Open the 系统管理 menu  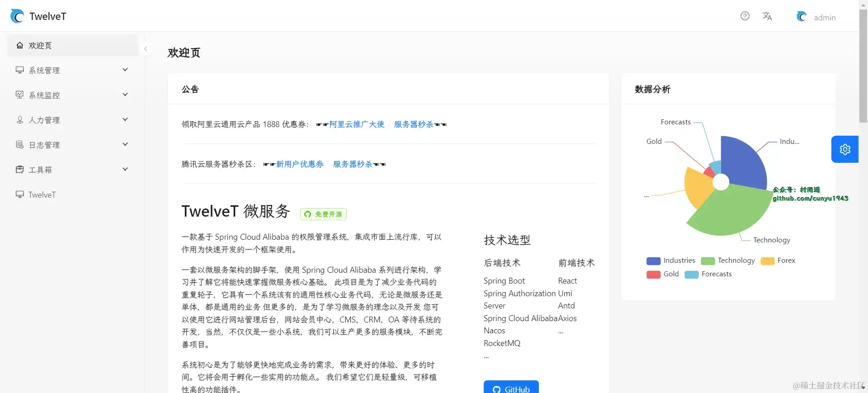[73, 70]
